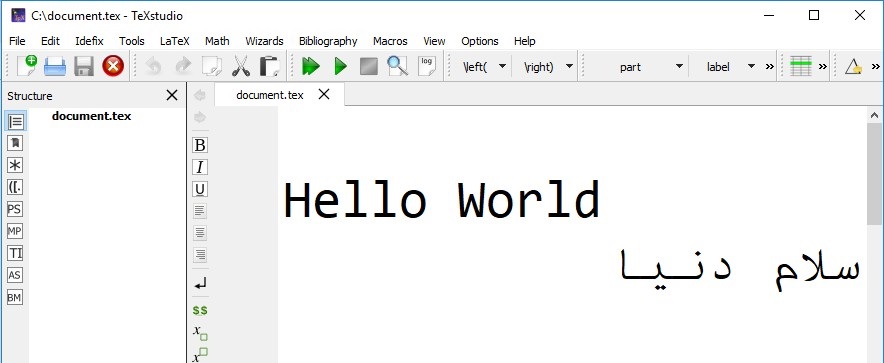Insert inline math with $$ icon

coord(200,310)
